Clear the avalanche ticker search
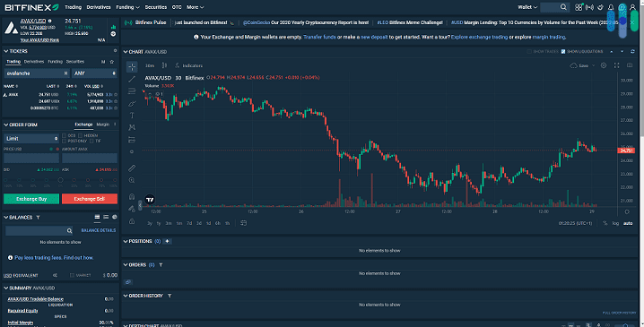Viewport: 644px width, 327px height. [x=65, y=73]
